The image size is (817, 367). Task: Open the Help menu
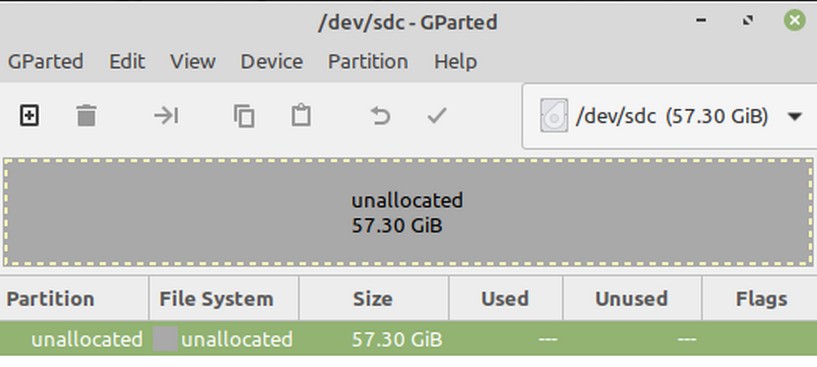[455, 62]
